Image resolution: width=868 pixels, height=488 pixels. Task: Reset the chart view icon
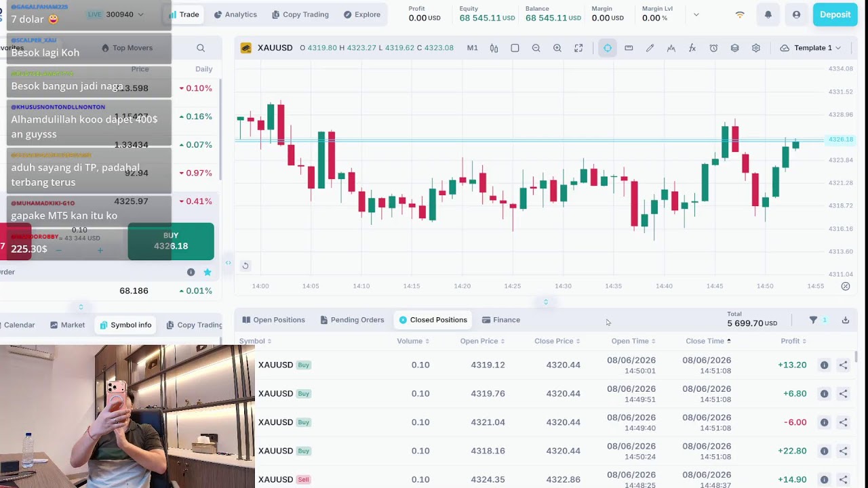pos(245,266)
